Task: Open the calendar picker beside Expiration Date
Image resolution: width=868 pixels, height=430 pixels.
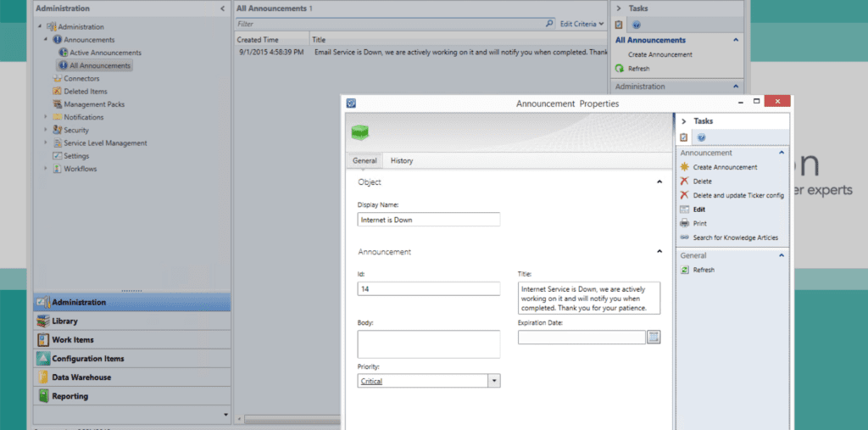Action: tap(654, 337)
